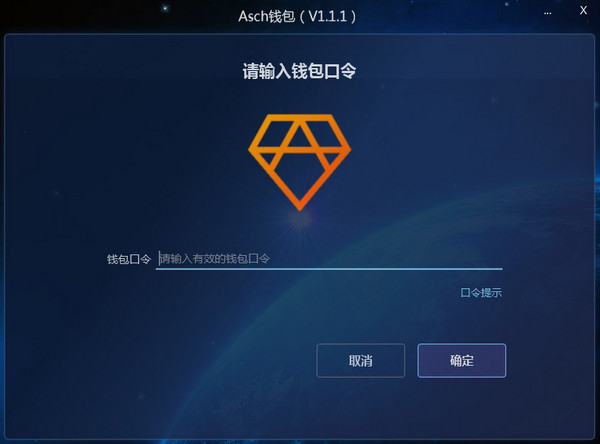The height and width of the screenshot is (444, 600).
Task: Open the 口令提示 password hint link
Action: (x=481, y=293)
